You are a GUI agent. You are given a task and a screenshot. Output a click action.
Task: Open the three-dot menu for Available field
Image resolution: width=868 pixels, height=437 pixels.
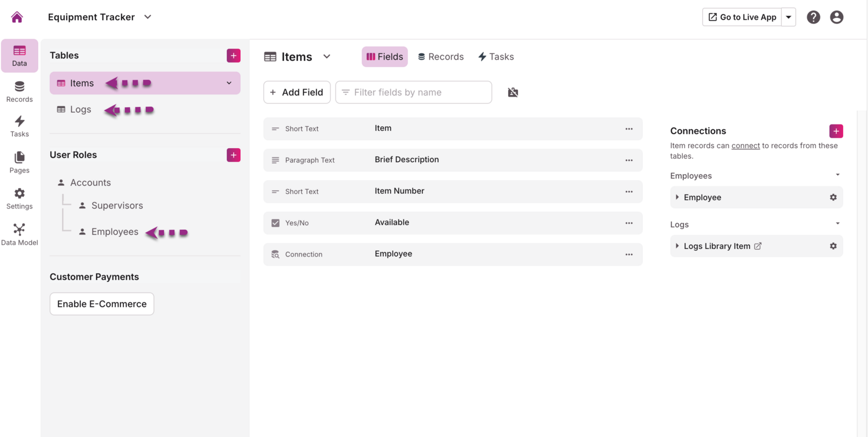pos(628,223)
